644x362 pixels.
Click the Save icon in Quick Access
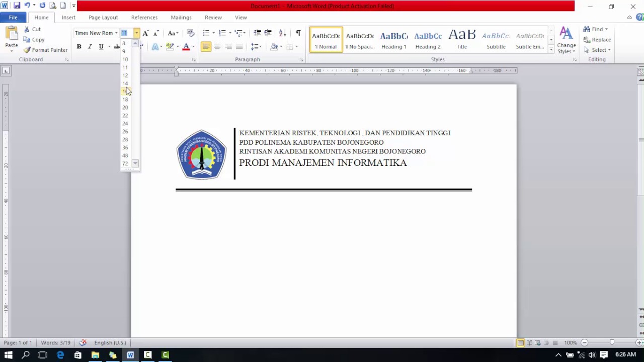[17, 6]
